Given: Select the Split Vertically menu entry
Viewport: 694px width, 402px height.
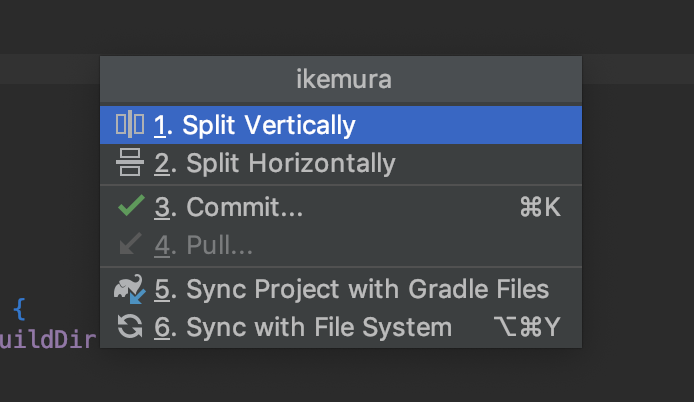Looking at the screenshot, I should (x=341, y=125).
